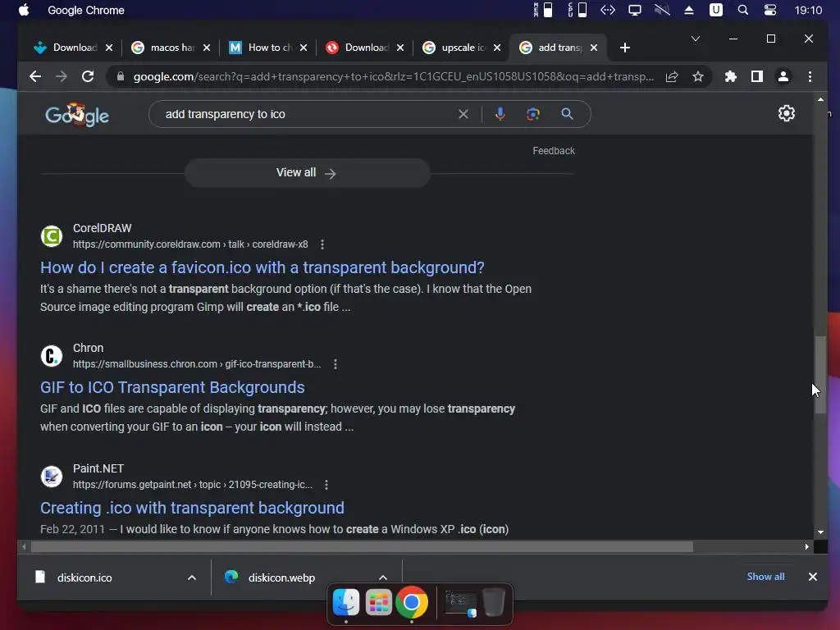The width and height of the screenshot is (840, 630).
Task: Go back with the browser back arrow
Action: (35, 76)
